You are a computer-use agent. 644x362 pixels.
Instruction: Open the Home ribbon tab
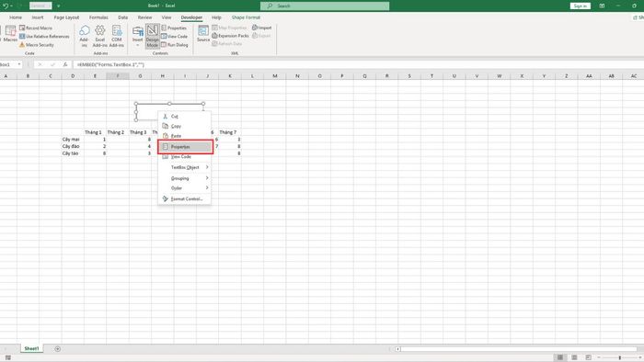[16, 17]
